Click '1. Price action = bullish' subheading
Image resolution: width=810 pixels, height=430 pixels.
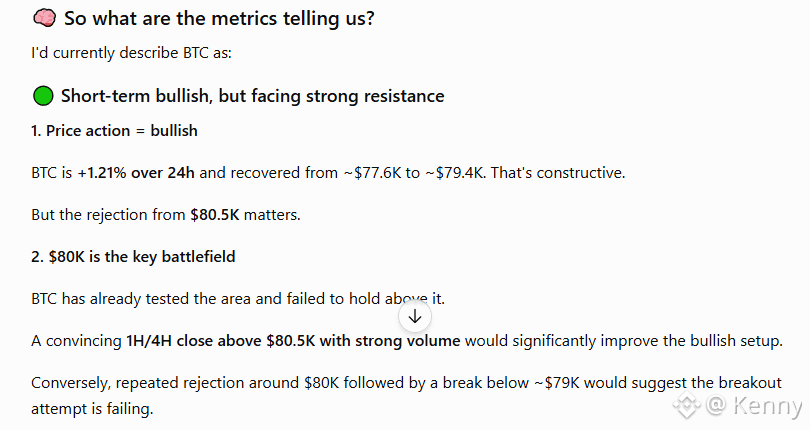114,131
